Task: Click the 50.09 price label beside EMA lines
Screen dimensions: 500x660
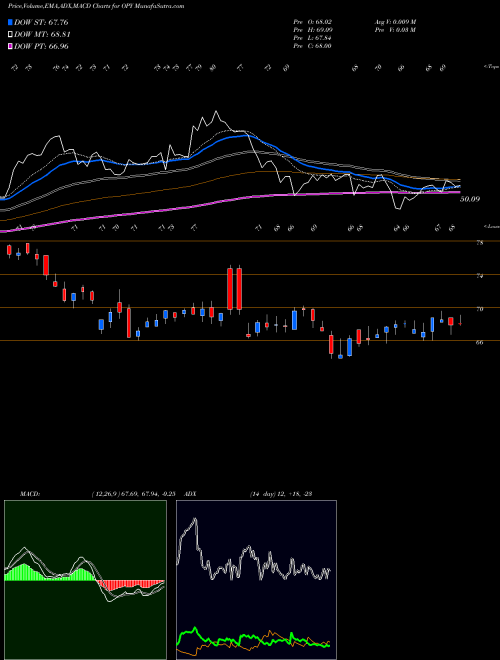Action: click(470, 199)
